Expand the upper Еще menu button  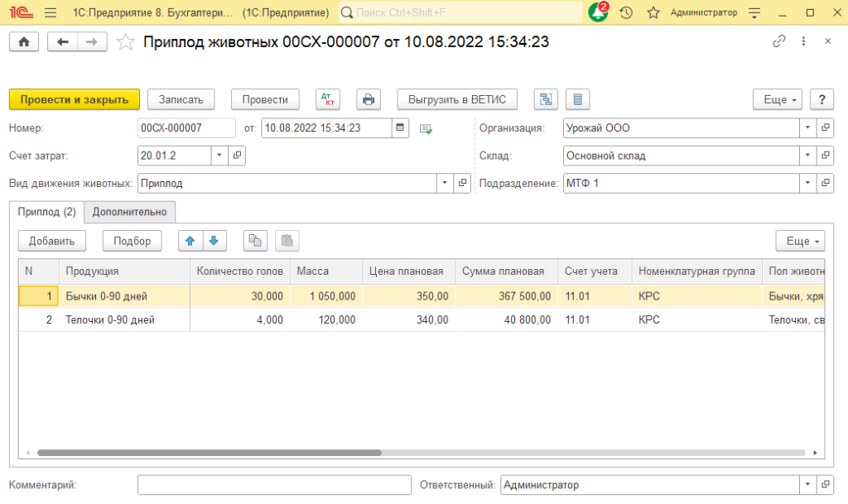tap(778, 99)
